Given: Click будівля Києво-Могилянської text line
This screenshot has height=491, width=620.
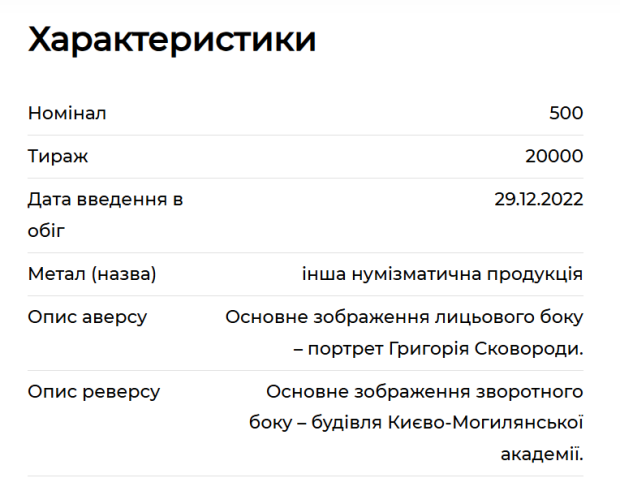Looking at the screenshot, I should (447, 423).
